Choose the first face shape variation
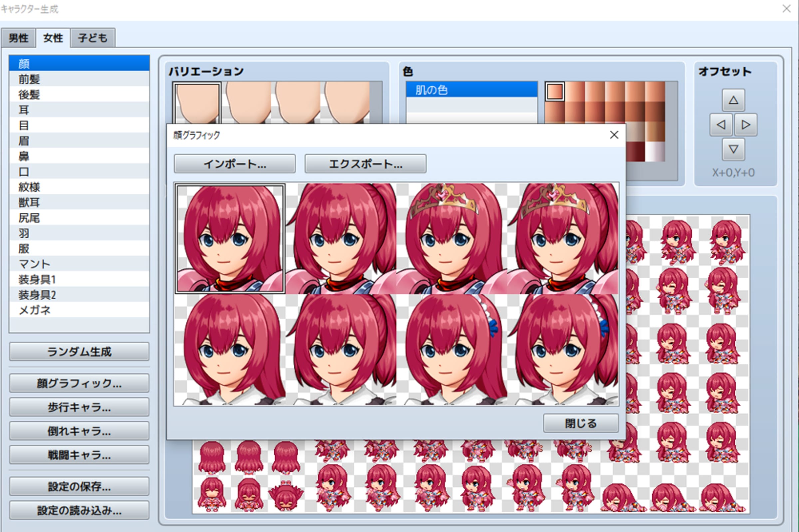 [x=197, y=103]
